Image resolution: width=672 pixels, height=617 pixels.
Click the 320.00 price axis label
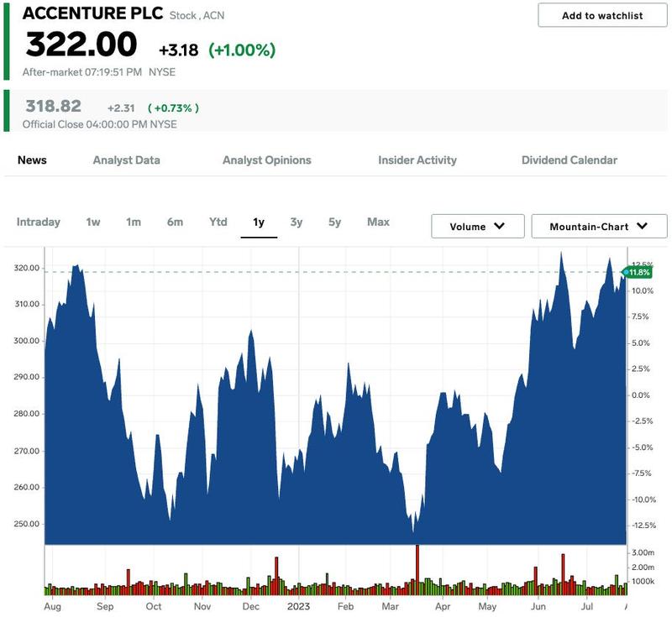[x=27, y=268]
